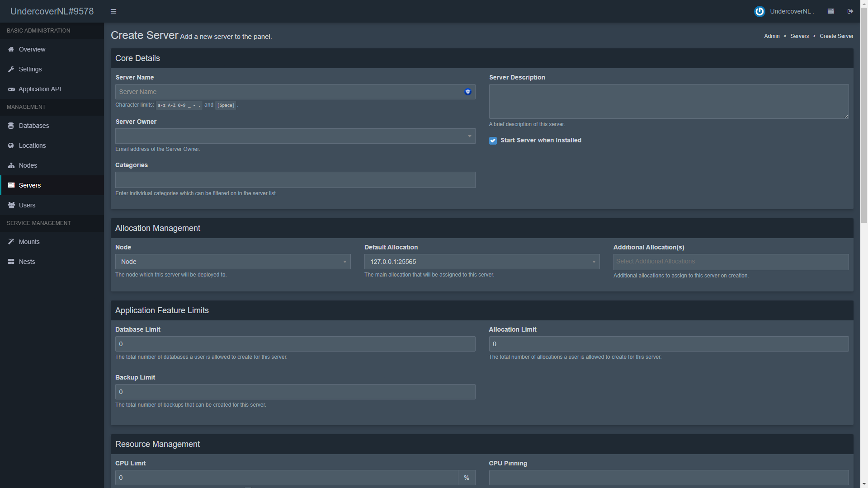This screenshot has width=868, height=488.
Task: Click the user avatar icon in header
Action: point(759,11)
